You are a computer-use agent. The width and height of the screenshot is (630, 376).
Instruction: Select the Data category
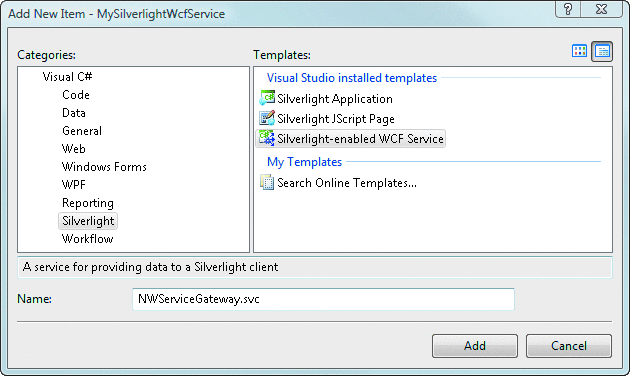click(74, 113)
